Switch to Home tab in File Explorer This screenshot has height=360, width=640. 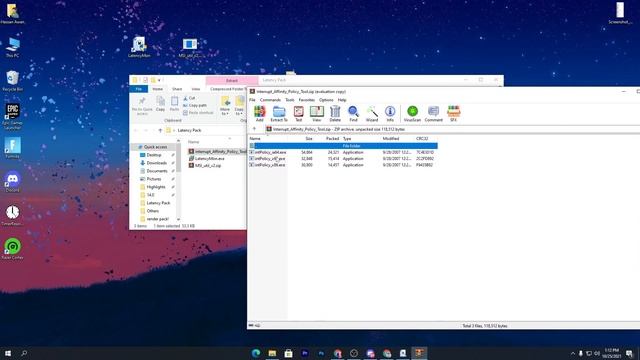point(158,89)
